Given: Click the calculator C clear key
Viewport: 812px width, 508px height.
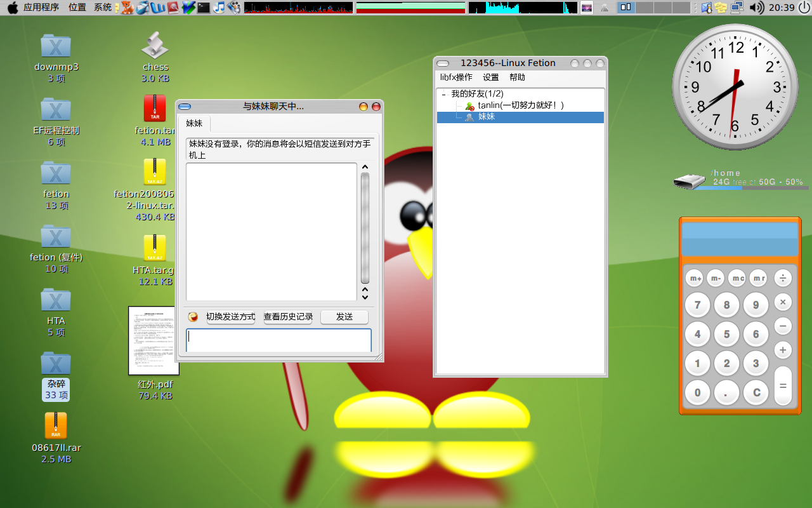Looking at the screenshot, I should (x=756, y=392).
